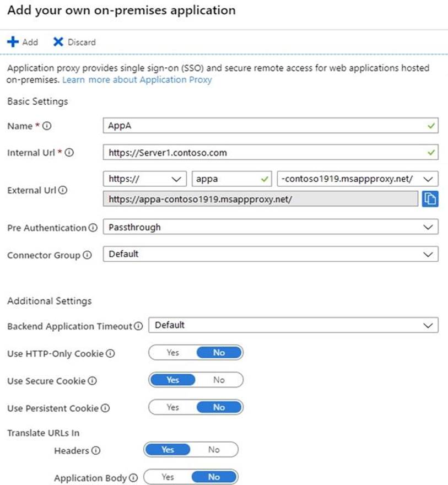This screenshot has width=448, height=485.
Task: Click the Use Secure Cookie info icon
Action: [92, 381]
